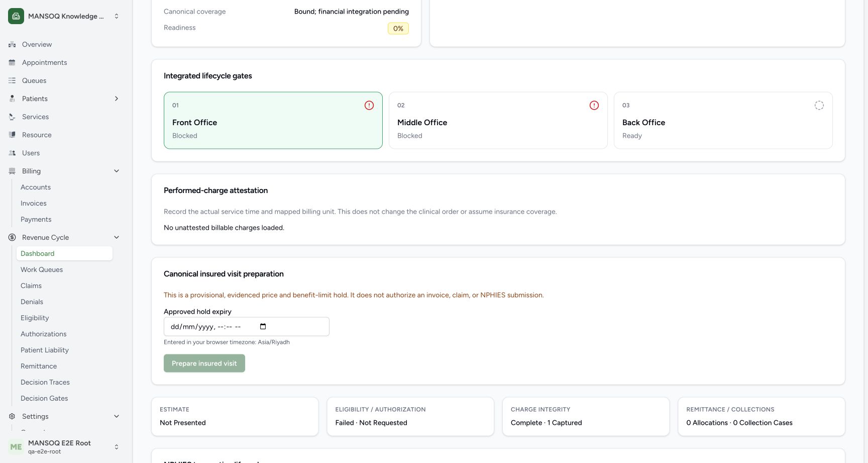Click the Approved hold expiry date field

click(247, 327)
